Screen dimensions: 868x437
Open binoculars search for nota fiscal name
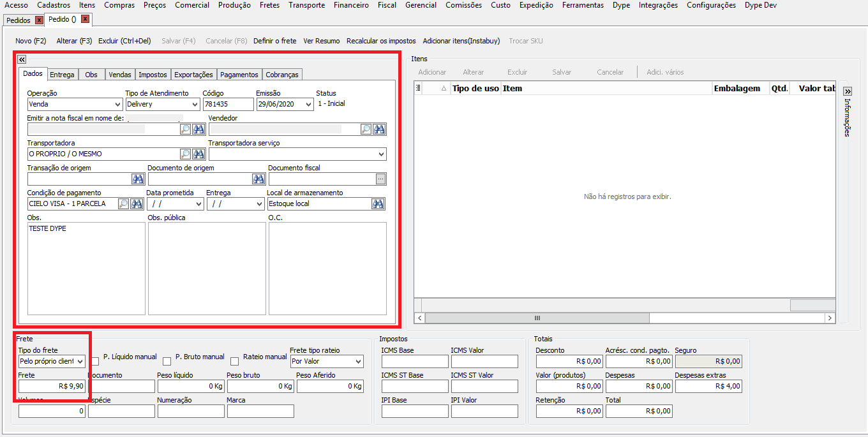(x=199, y=129)
